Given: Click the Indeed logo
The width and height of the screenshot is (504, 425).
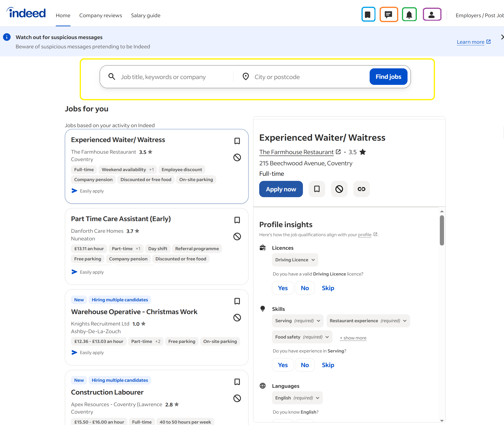Looking at the screenshot, I should point(26,13).
